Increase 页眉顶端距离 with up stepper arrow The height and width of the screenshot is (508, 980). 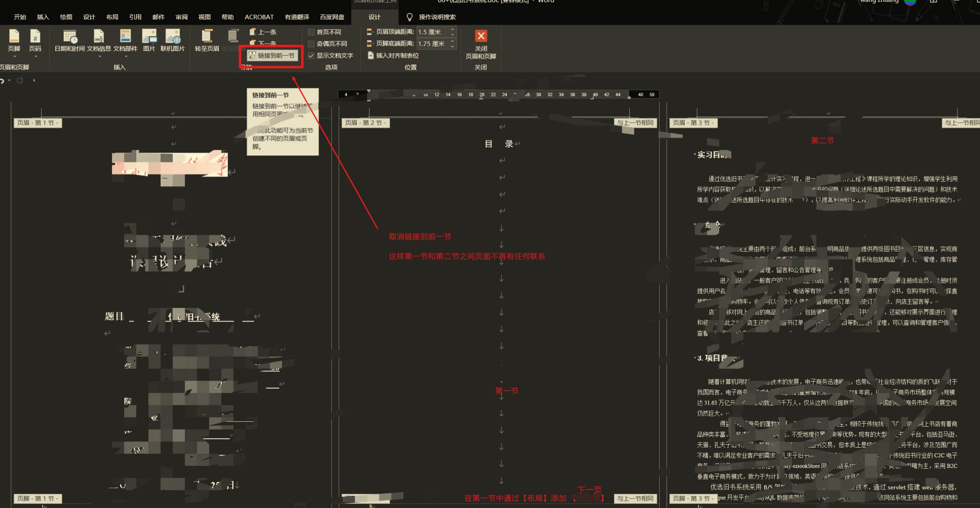[x=452, y=29]
